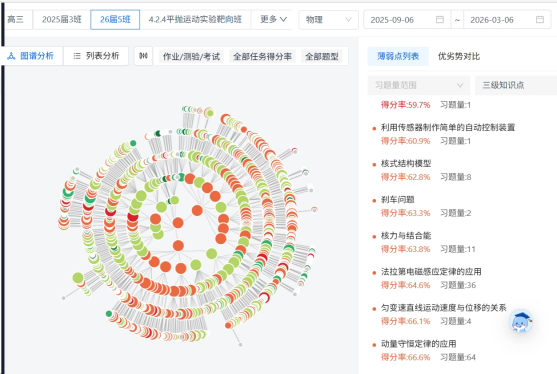Open the 优劣势对比 tab
The height and width of the screenshot is (374, 557).
(x=459, y=56)
